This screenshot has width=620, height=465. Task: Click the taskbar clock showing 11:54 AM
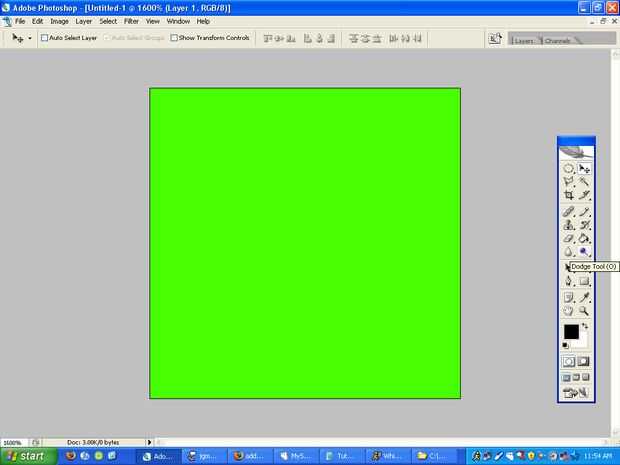(x=598, y=456)
